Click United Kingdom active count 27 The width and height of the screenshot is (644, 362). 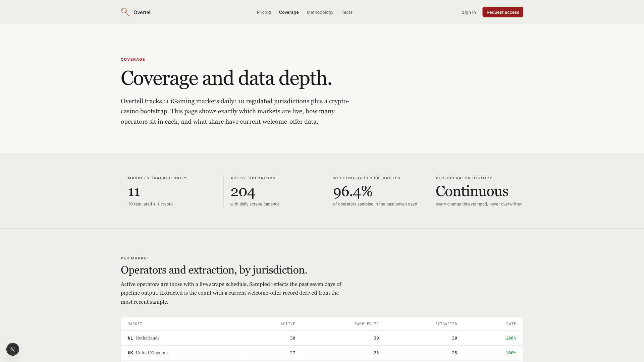click(292, 353)
